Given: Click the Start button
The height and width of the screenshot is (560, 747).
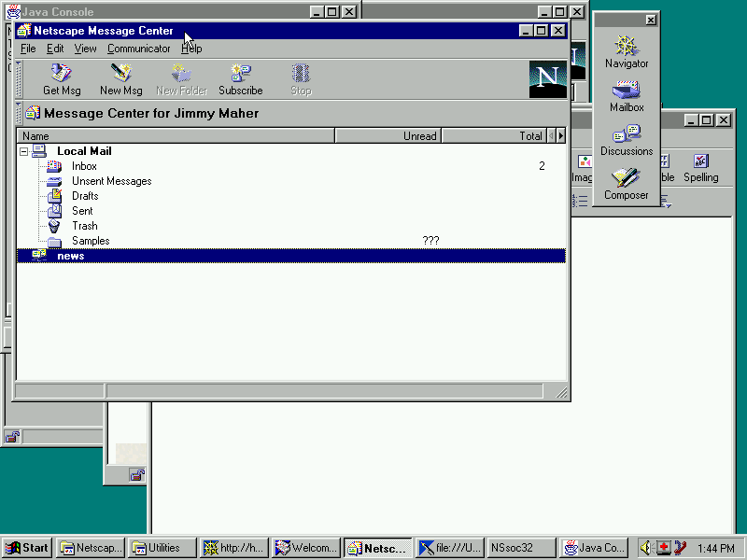Looking at the screenshot, I should [27, 548].
